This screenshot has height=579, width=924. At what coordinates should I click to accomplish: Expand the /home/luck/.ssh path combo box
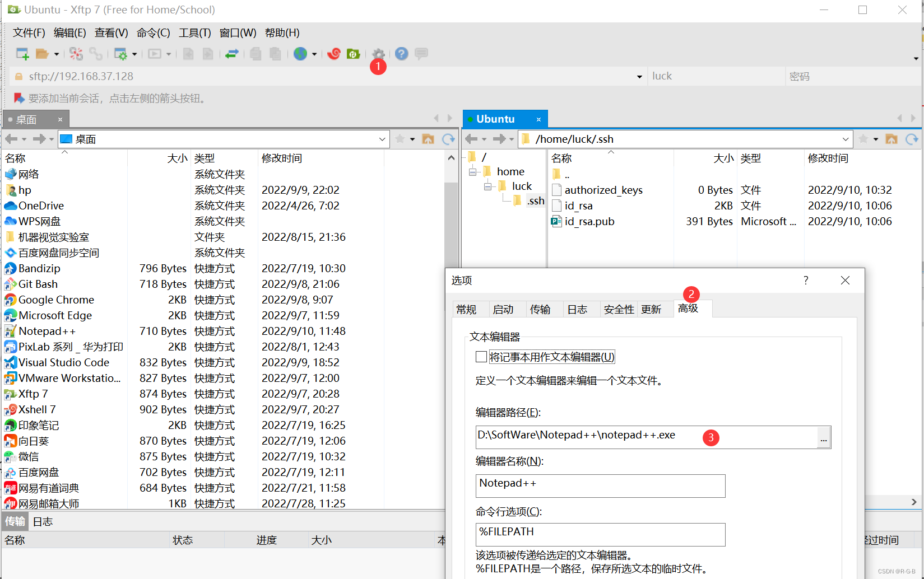[x=846, y=139]
